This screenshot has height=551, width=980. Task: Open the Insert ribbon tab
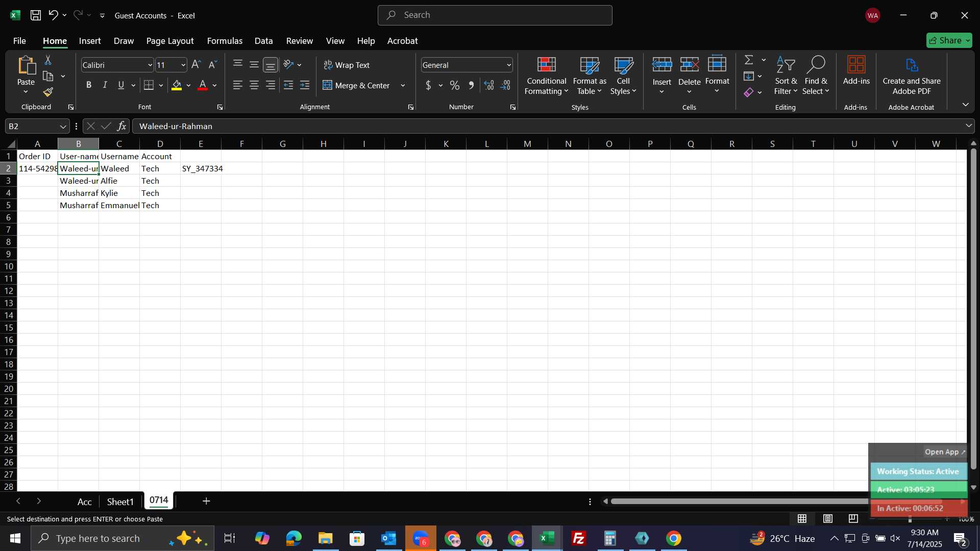click(x=90, y=41)
